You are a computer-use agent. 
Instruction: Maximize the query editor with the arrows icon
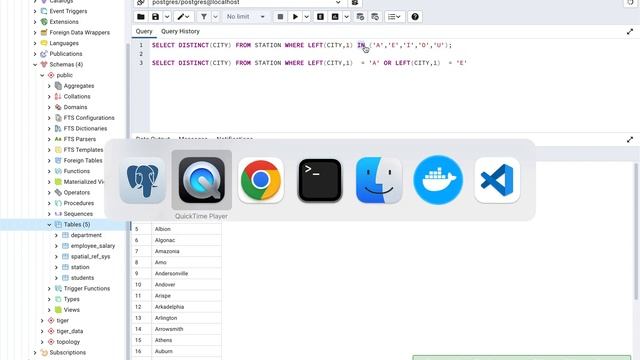(x=630, y=31)
